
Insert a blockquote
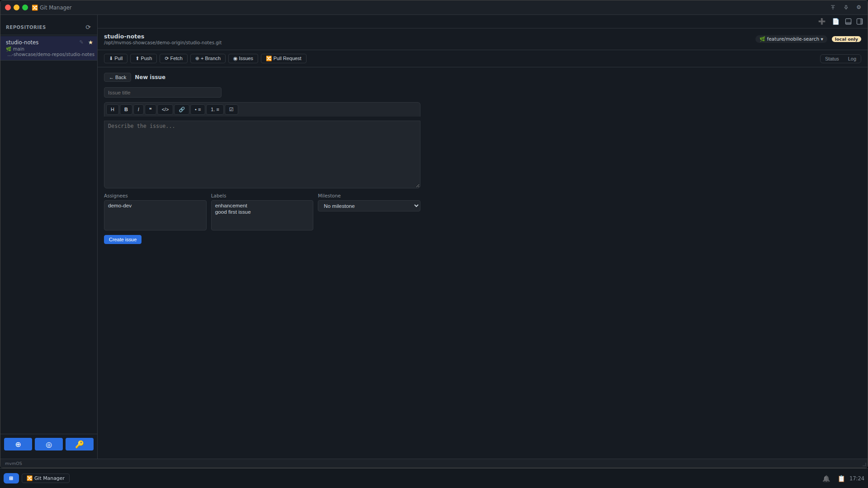151,109
